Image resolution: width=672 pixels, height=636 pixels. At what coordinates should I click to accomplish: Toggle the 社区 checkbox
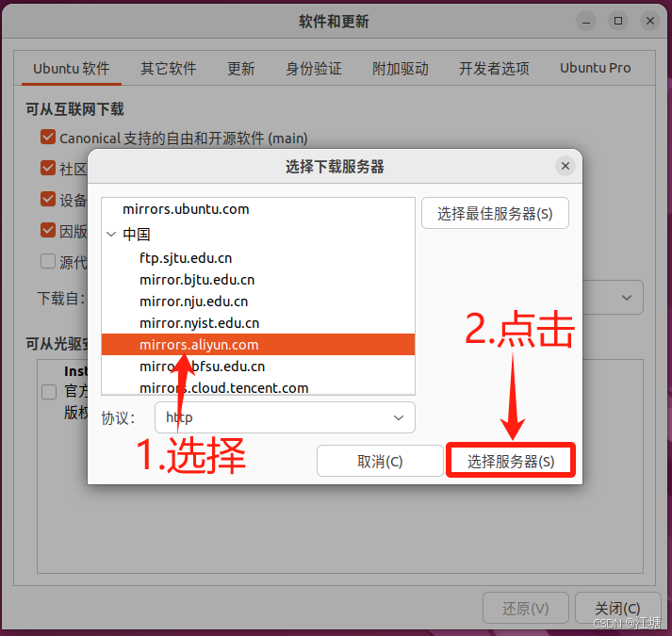point(48,168)
